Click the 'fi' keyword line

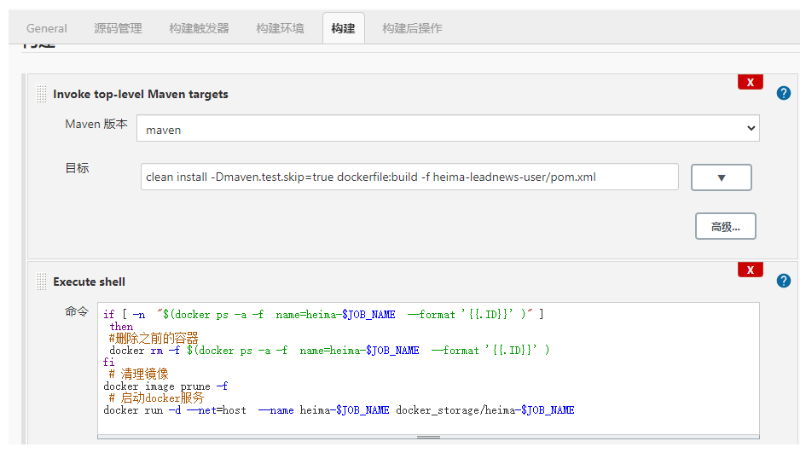pos(109,362)
